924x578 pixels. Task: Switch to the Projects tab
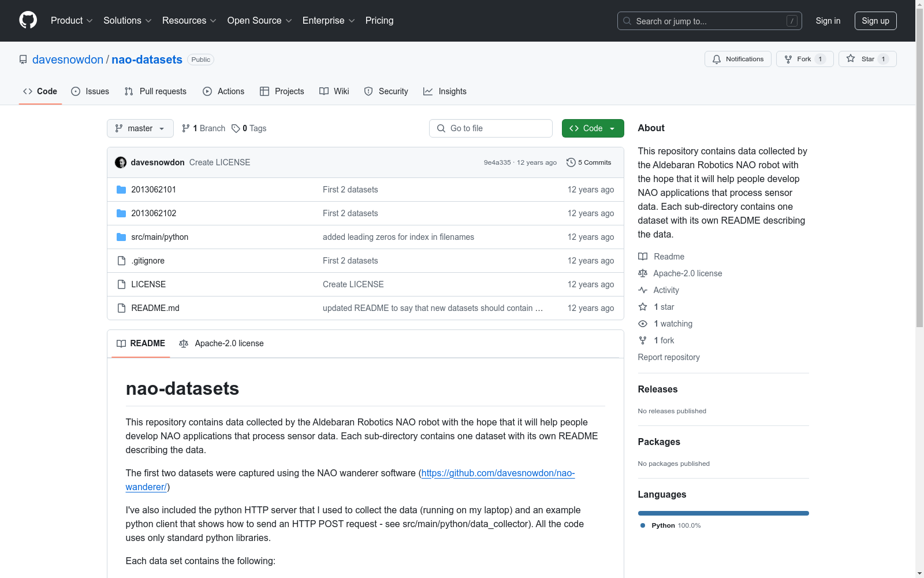point(282,91)
